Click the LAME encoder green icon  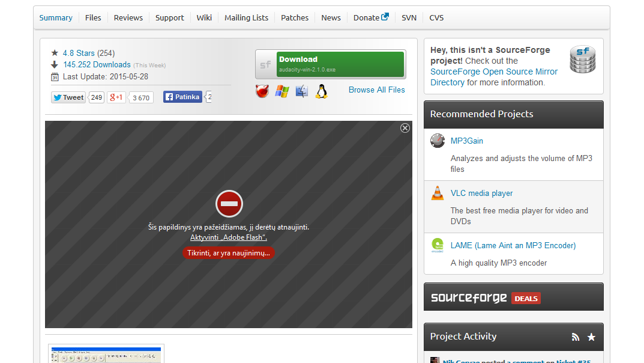pos(438,245)
